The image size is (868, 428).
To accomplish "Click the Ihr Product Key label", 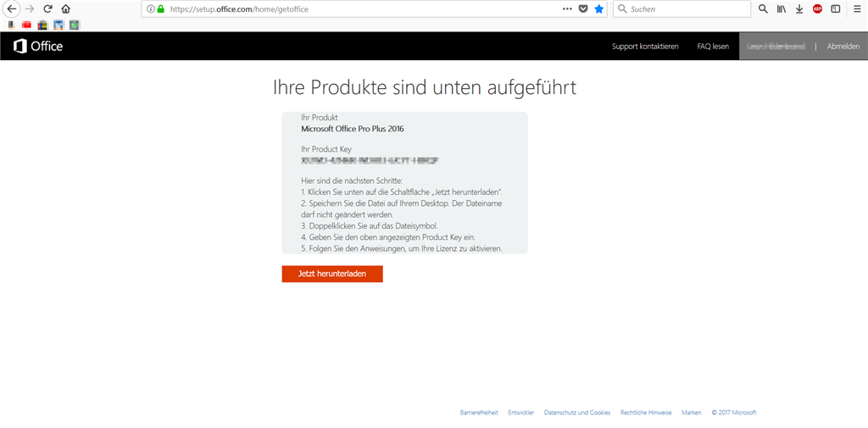I will coord(326,149).
